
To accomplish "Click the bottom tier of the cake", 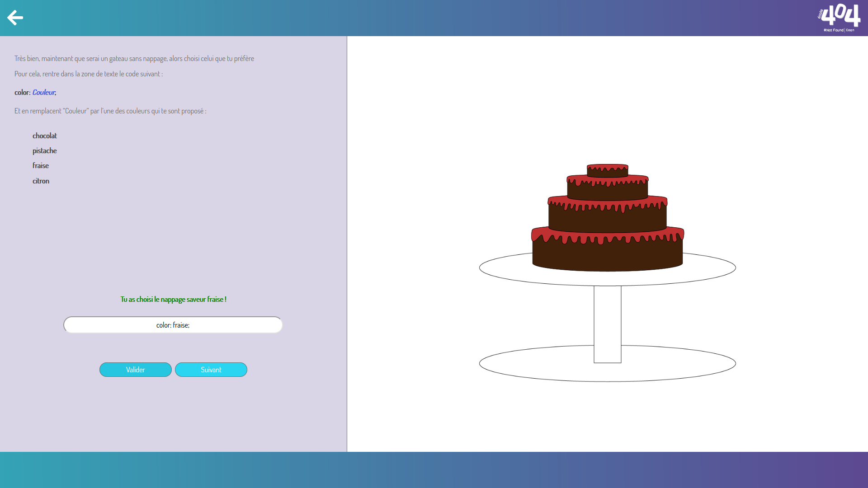I will point(607,255).
